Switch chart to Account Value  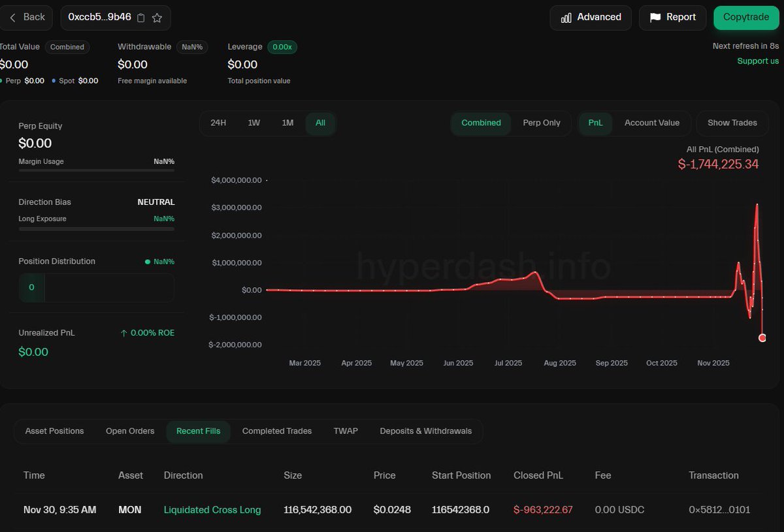pyautogui.click(x=651, y=123)
